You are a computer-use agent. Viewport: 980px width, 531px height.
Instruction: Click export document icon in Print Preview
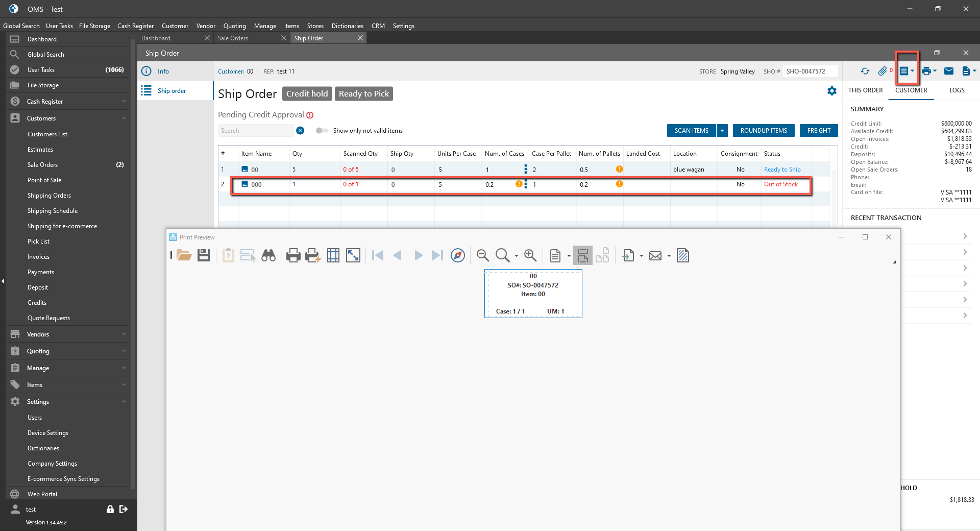click(628, 255)
